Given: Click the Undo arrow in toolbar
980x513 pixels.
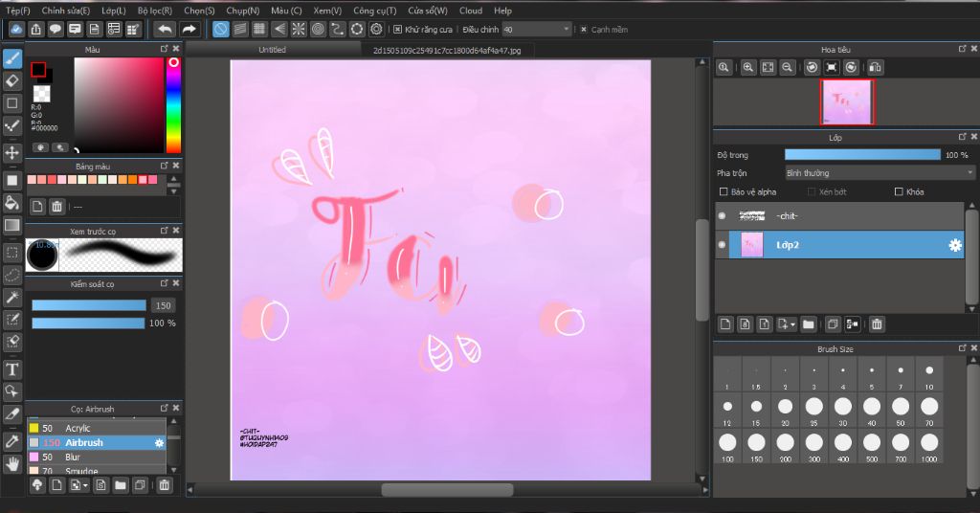Looking at the screenshot, I should [x=165, y=29].
